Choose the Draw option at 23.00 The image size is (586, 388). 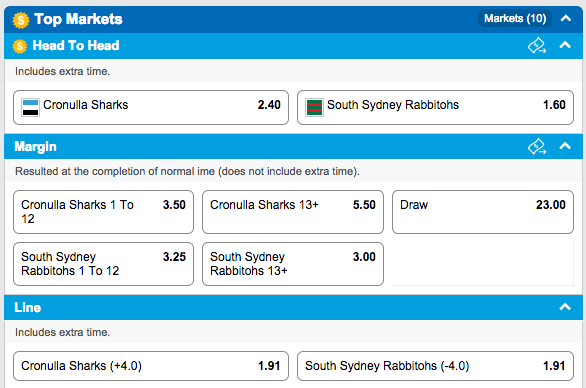[483, 212]
